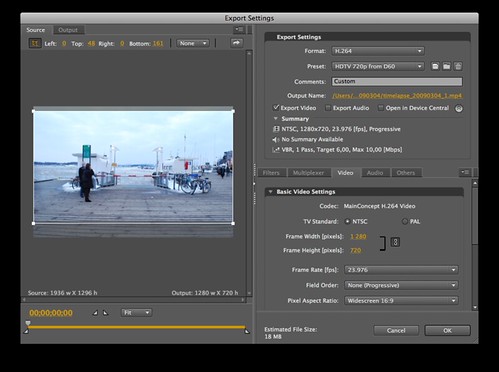Image resolution: width=499 pixels, height=372 pixels.
Task: Click the bottom-right crop handle on preview
Action: click(x=233, y=223)
